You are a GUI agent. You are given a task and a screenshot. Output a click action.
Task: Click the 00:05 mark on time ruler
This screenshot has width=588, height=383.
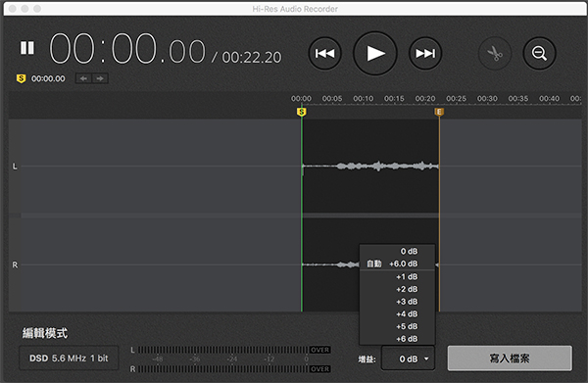point(332,99)
